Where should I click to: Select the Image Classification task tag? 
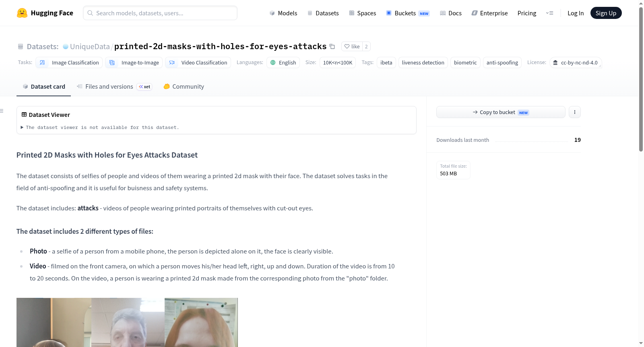[69, 62]
